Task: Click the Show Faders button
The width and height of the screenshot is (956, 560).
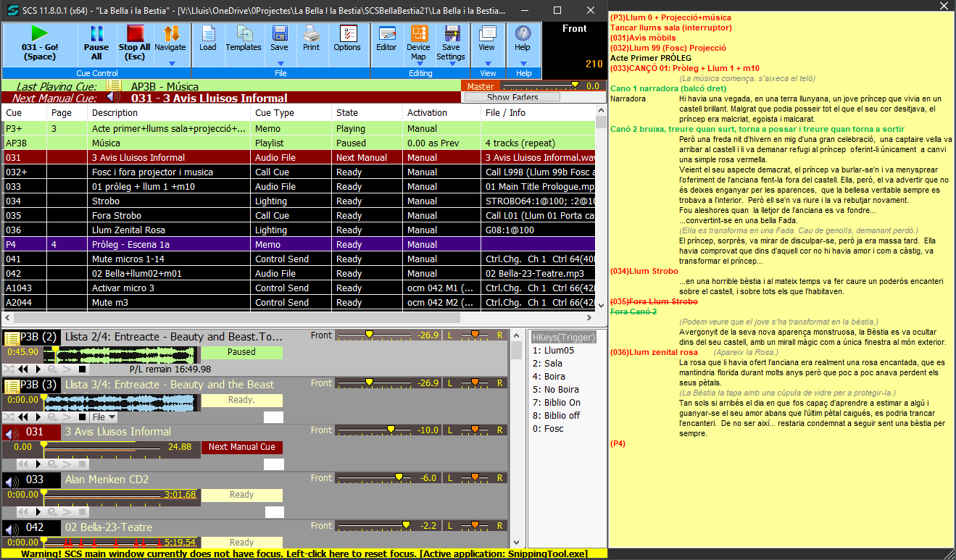Action: [x=512, y=97]
